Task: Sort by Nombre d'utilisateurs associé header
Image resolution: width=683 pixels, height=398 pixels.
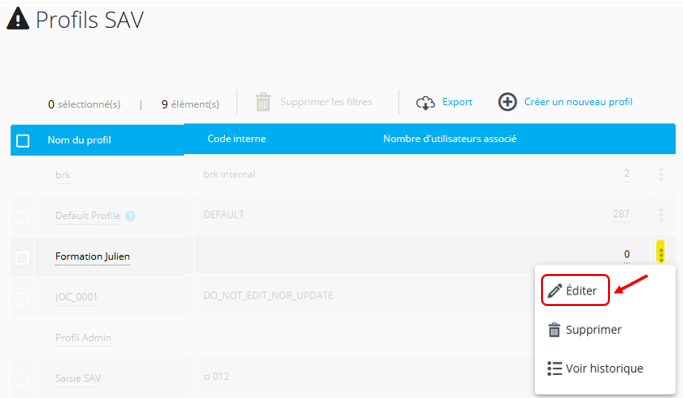Action: click(450, 138)
